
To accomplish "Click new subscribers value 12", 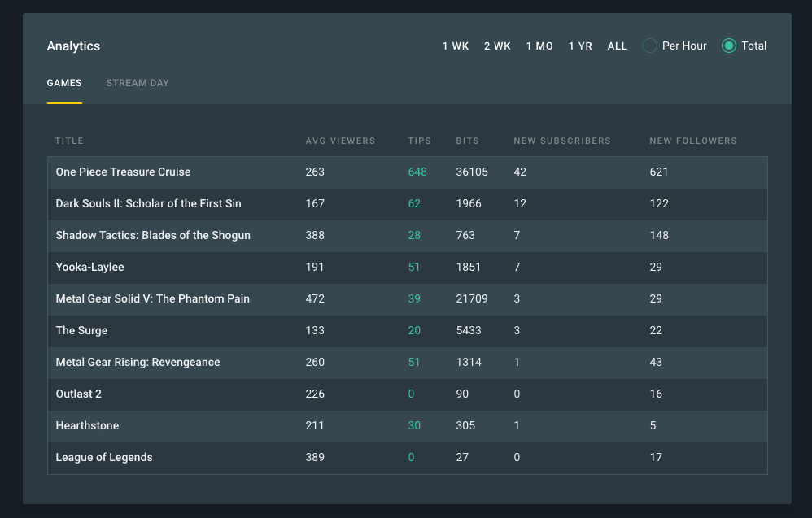I will point(520,203).
